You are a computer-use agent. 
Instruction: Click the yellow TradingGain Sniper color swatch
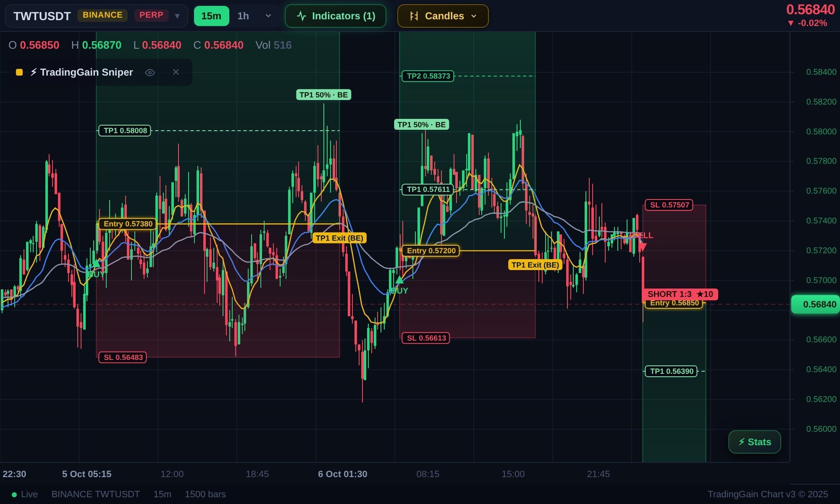click(x=19, y=72)
